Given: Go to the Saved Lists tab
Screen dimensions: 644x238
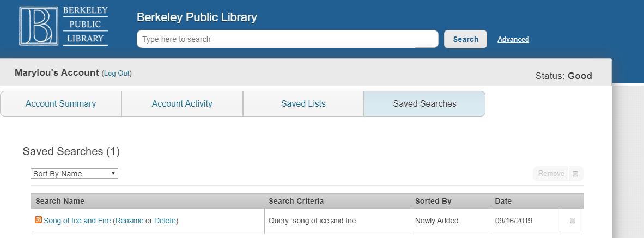Looking at the screenshot, I should point(303,104).
